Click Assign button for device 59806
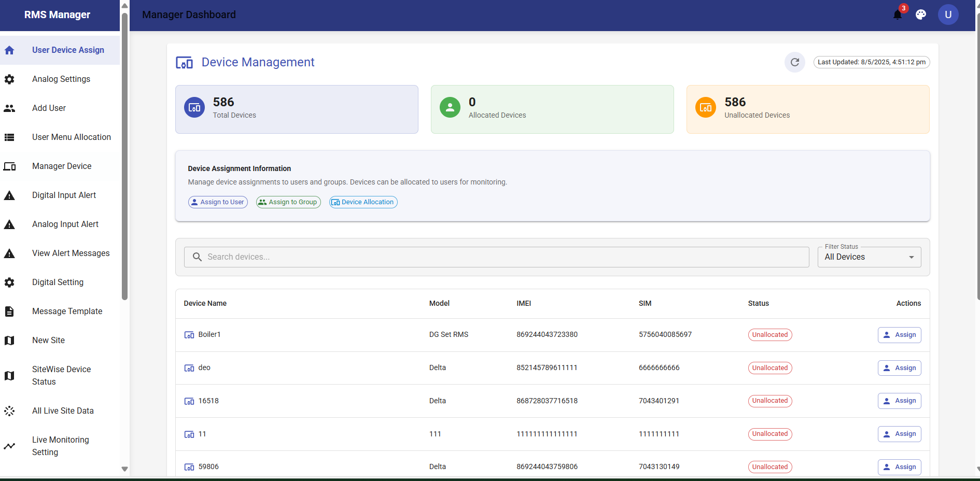980x481 pixels. click(900, 467)
